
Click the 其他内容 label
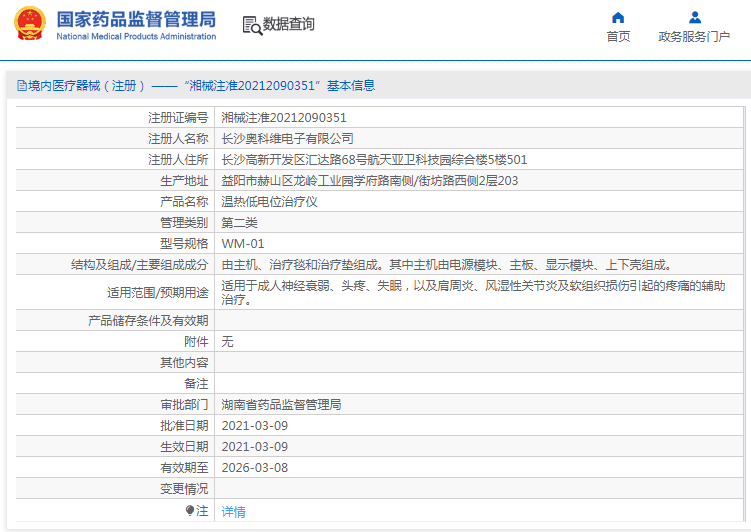point(184,363)
